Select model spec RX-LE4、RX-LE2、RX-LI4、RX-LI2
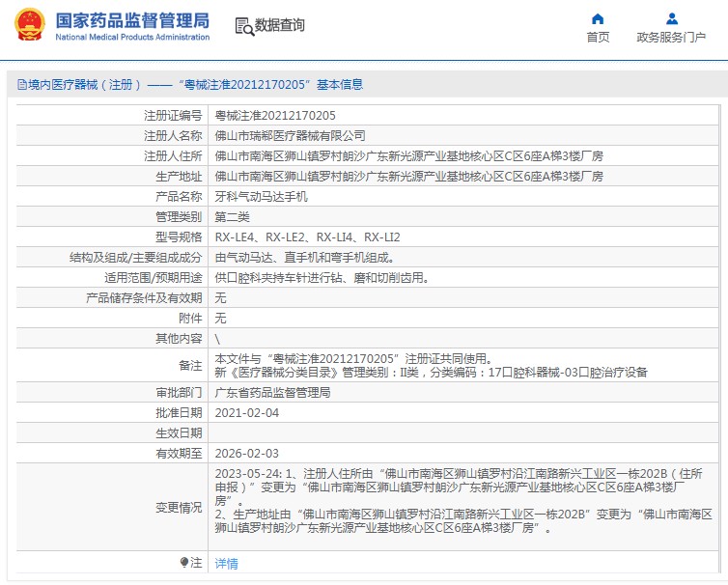This screenshot has width=728, height=585. coord(307,237)
